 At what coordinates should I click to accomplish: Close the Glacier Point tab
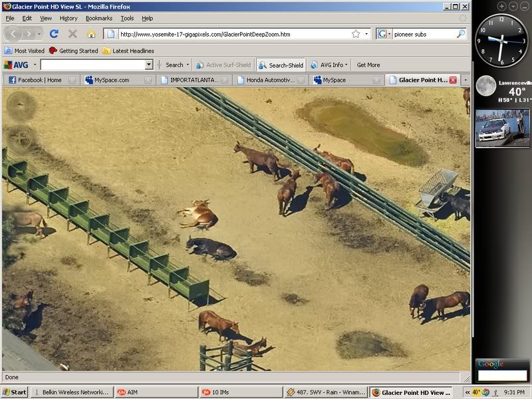click(453, 80)
